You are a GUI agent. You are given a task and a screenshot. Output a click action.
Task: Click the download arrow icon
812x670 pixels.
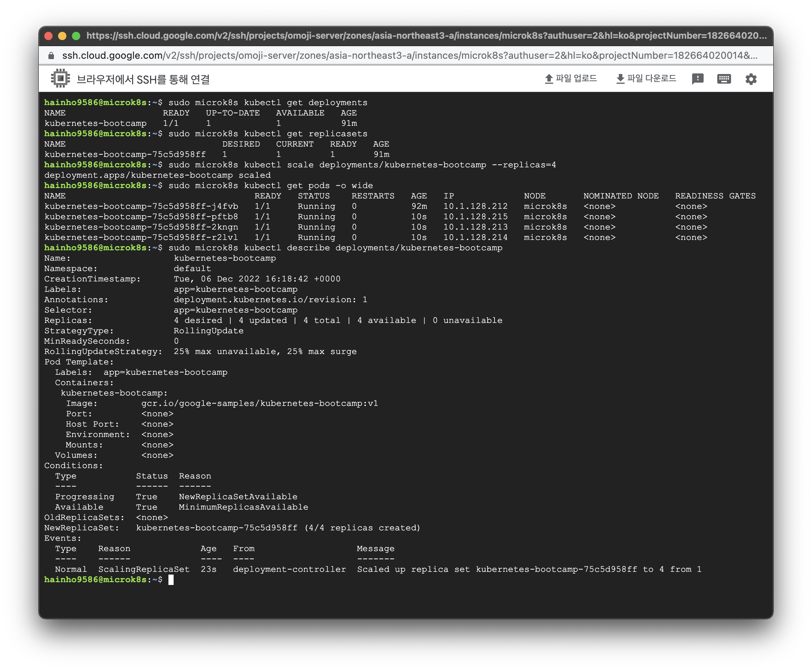tap(620, 79)
